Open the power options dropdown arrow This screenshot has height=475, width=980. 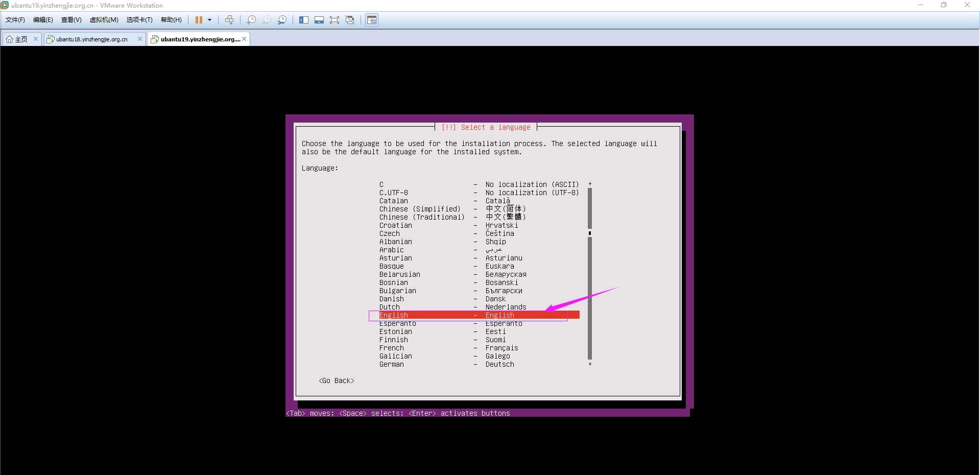coord(209,20)
